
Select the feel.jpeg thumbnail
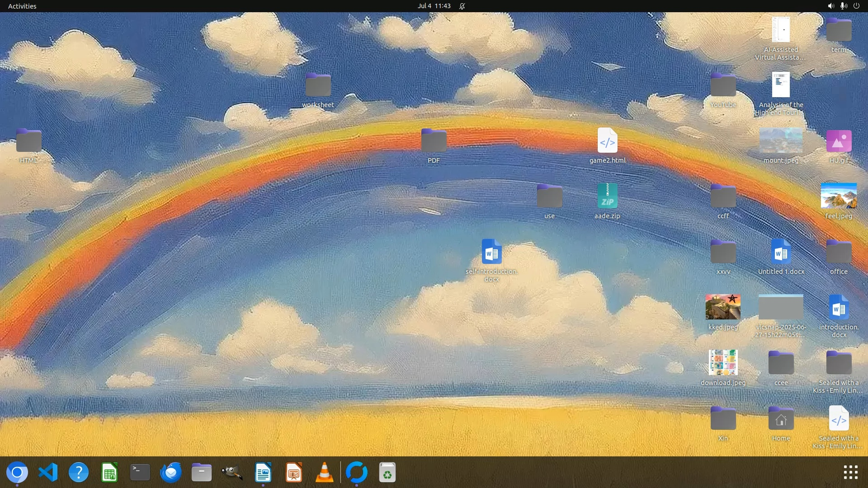pos(839,196)
